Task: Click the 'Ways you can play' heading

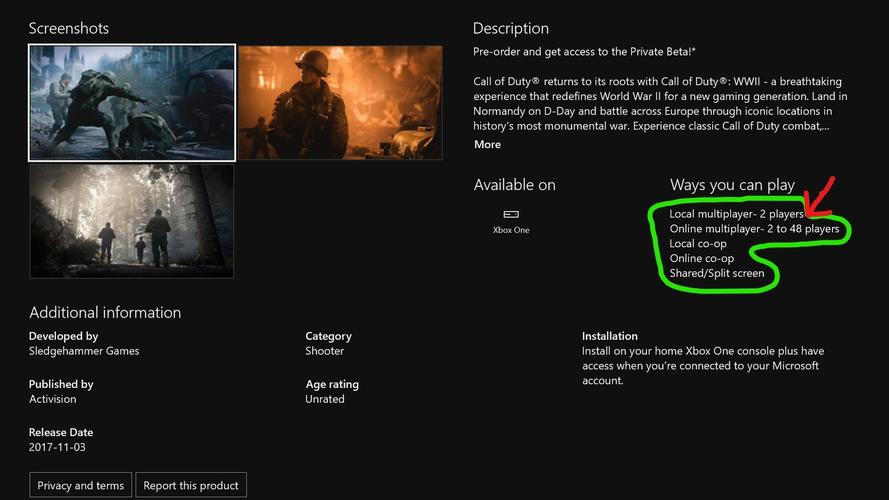Action: (732, 185)
